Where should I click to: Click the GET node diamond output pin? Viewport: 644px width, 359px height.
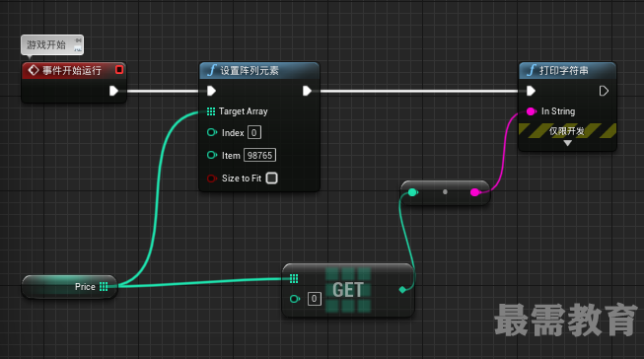pos(402,290)
